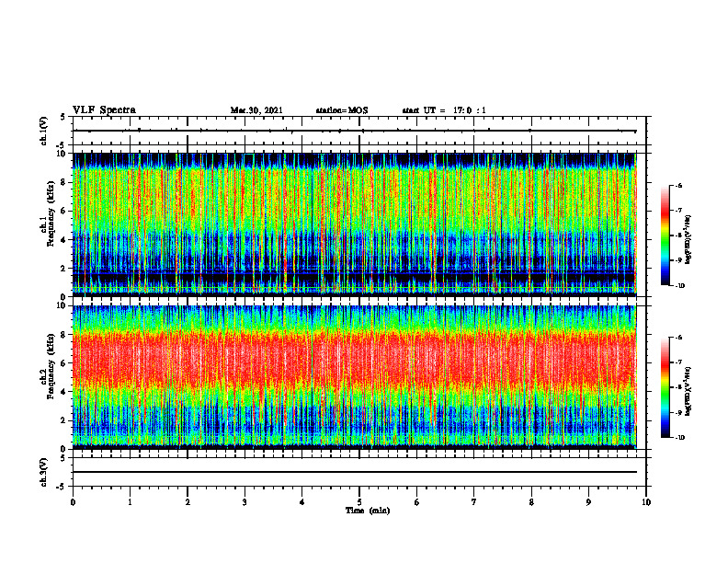728x563 pixels.
Task: Click the '-7' label on ch.1 color scale
Action: tap(678, 211)
